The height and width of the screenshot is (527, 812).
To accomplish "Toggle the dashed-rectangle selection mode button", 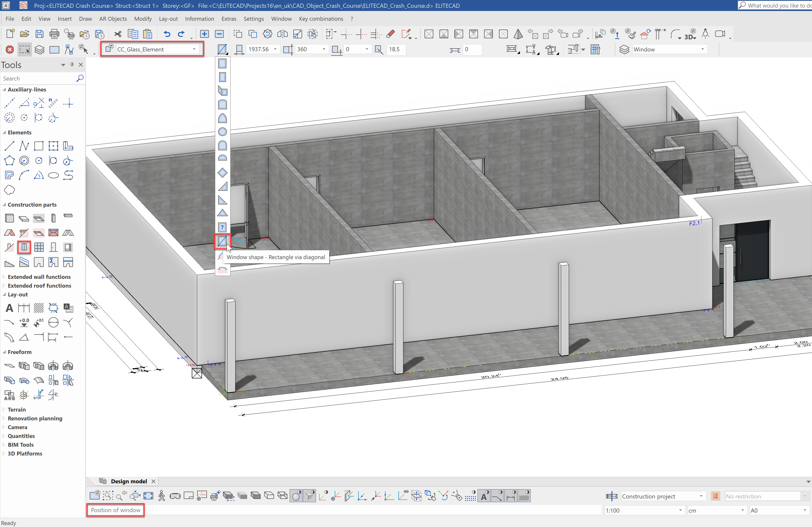I will pos(25,50).
